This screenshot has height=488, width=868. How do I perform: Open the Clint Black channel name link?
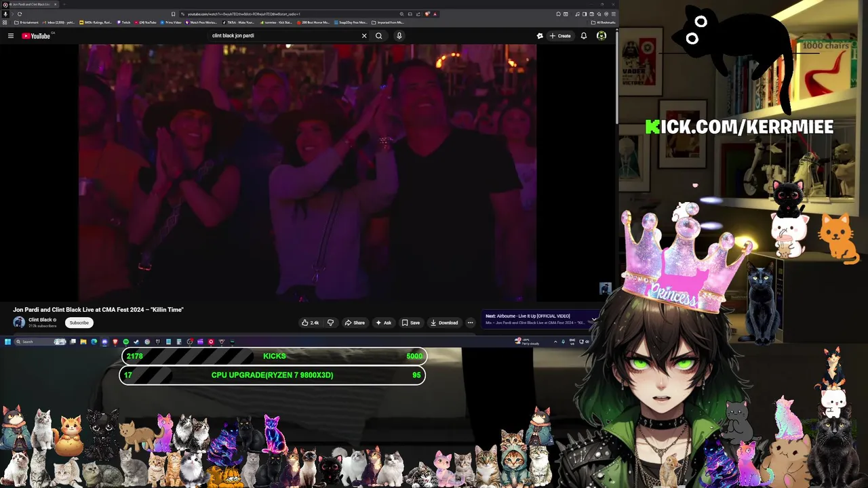pyautogui.click(x=40, y=320)
